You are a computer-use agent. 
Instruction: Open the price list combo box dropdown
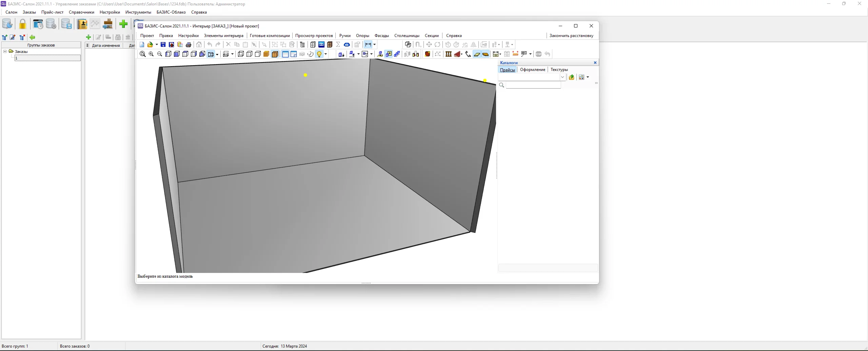click(562, 77)
